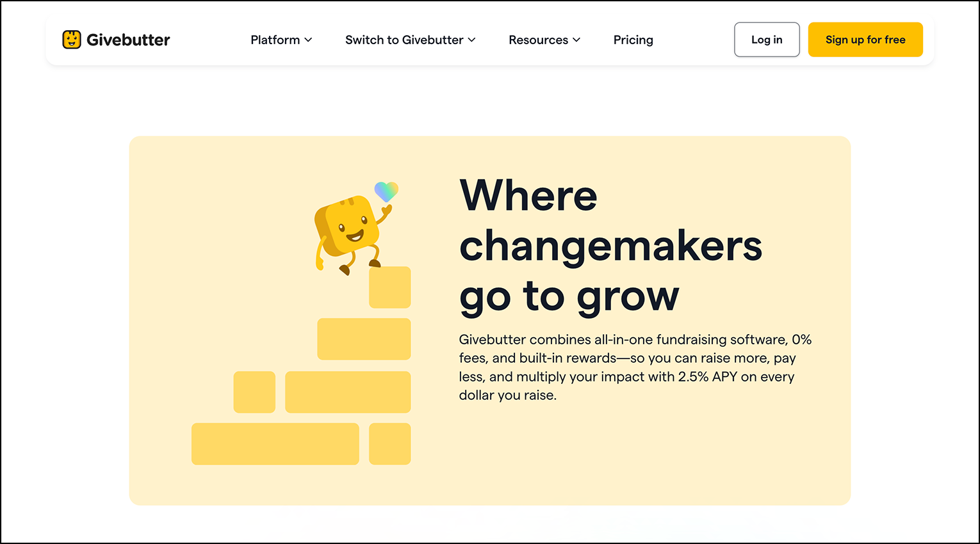Click the Givebutter butter mascot logo icon
The image size is (980, 544).
tap(72, 39)
